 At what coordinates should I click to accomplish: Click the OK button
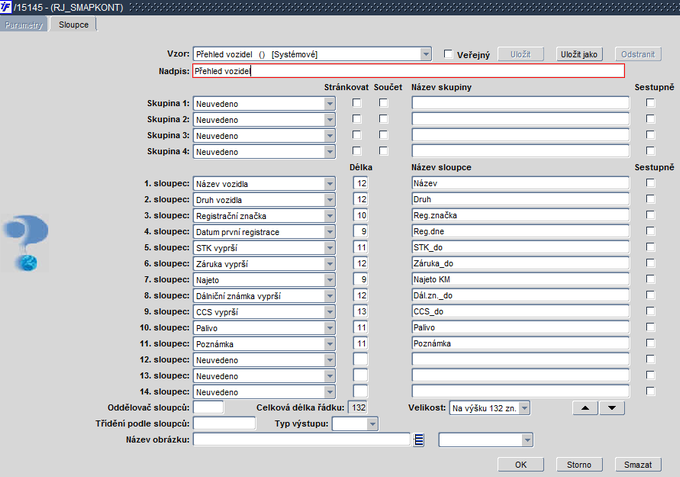pos(521,465)
